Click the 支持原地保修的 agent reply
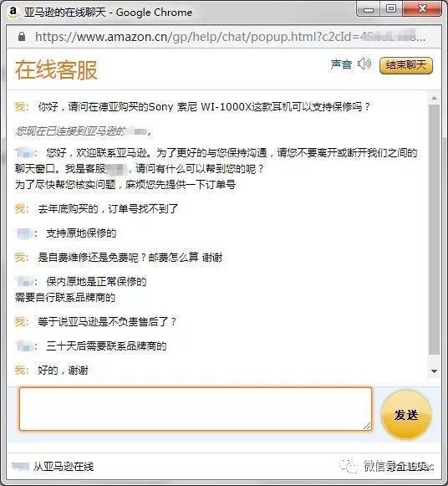Image resolution: width=448 pixels, height=486 pixels. pos(81,233)
